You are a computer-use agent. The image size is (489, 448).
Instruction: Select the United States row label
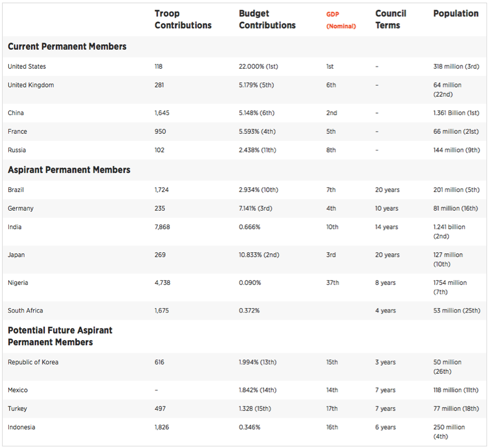27,66
